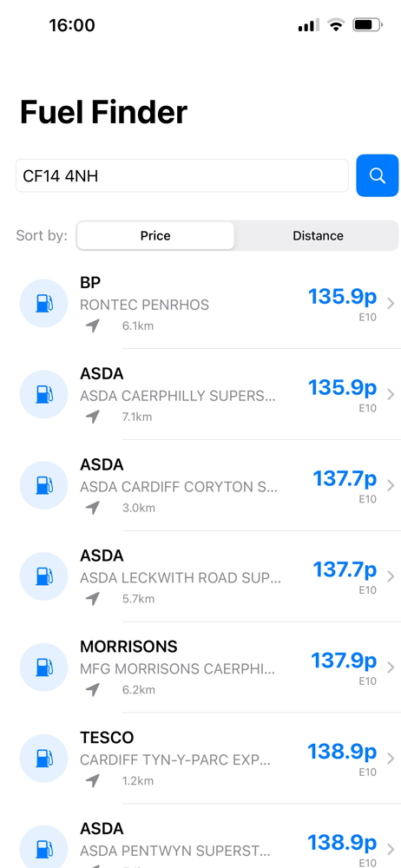Image resolution: width=401 pixels, height=868 pixels.
Task: Tap the MFG Morrisons Caerphilly station name
Action: pyautogui.click(x=177, y=668)
